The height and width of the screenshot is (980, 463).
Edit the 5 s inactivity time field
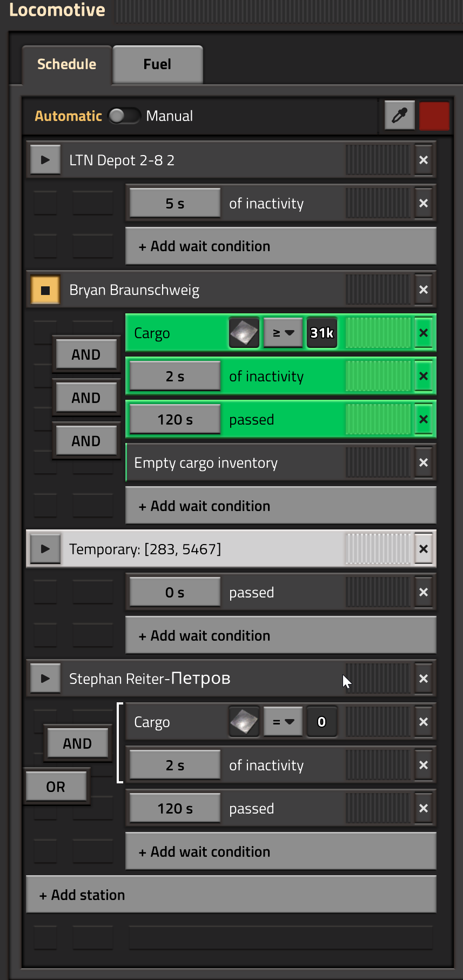(x=175, y=204)
